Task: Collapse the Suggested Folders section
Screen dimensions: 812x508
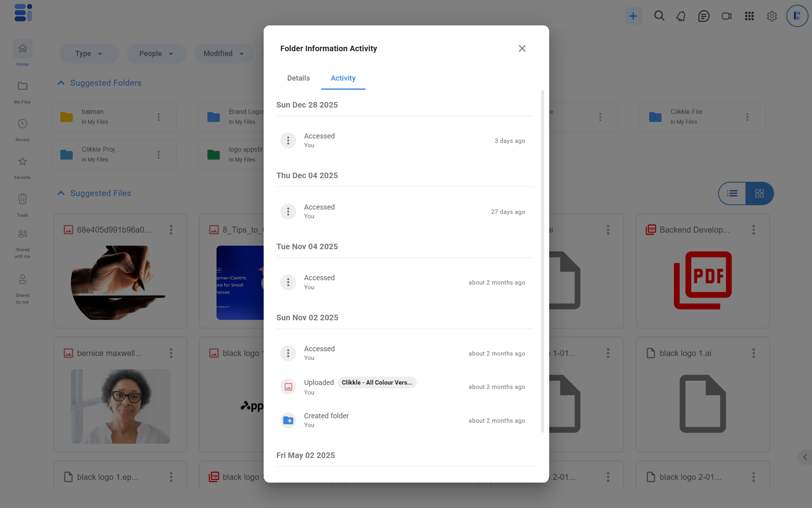Action: tap(61, 83)
